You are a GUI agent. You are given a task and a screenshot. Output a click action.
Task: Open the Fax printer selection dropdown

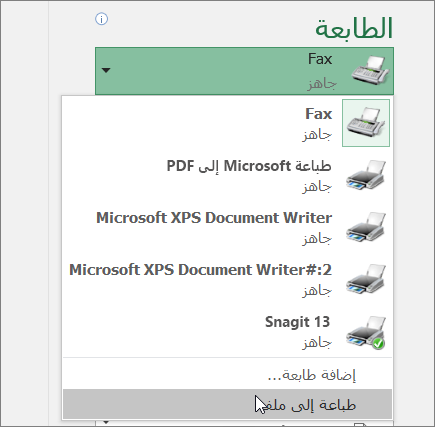(x=244, y=71)
